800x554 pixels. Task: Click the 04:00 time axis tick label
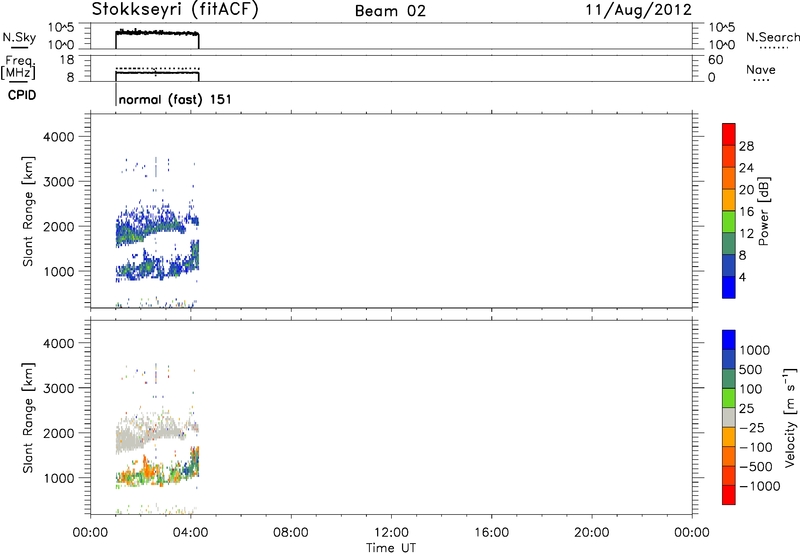(190, 533)
